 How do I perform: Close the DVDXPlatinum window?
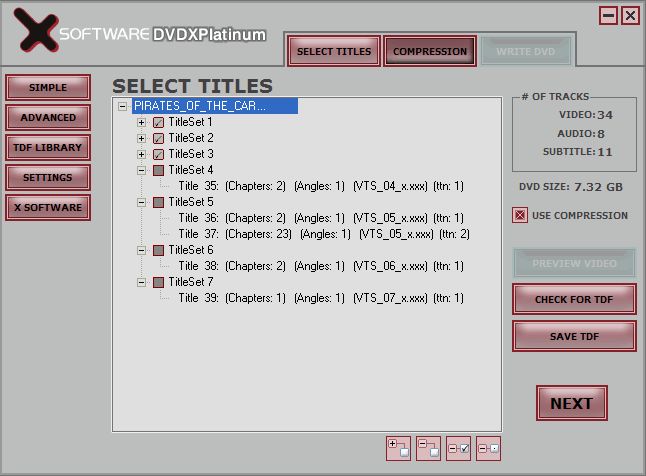tap(631, 16)
